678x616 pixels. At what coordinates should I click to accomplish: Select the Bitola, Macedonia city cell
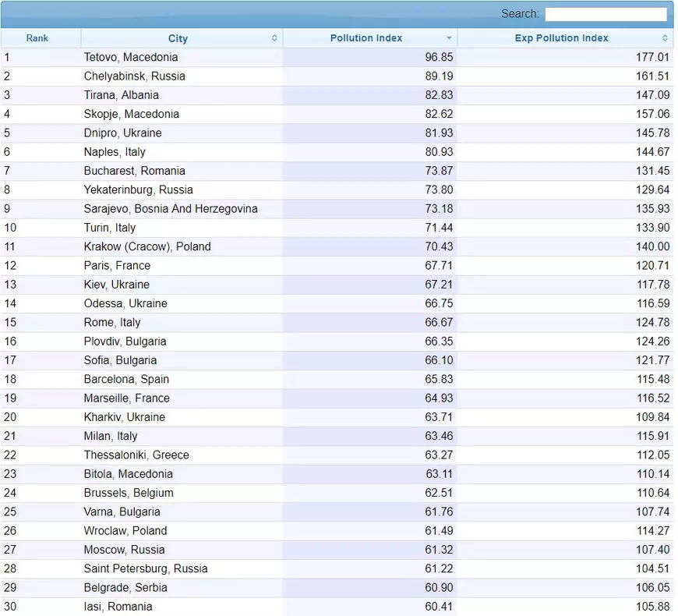tap(182, 474)
